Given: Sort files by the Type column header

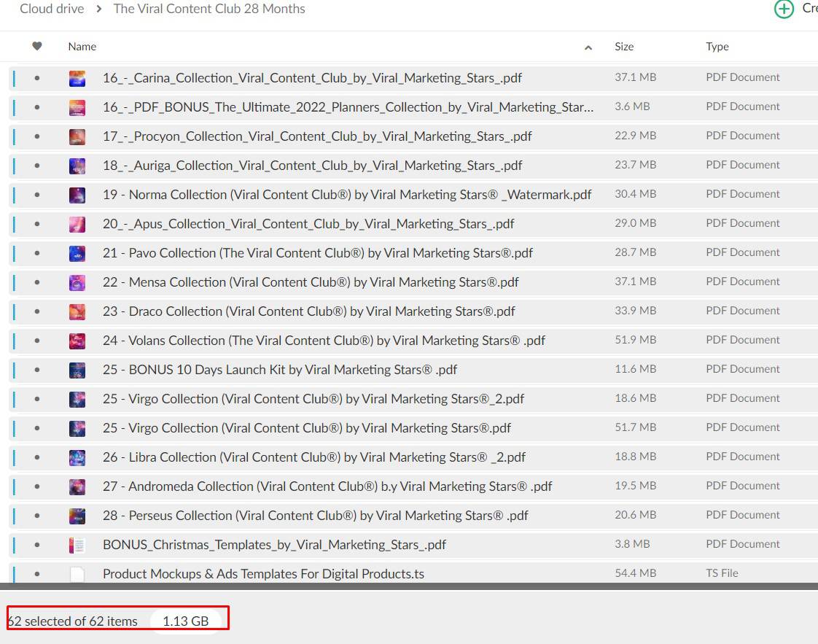Looking at the screenshot, I should tap(717, 46).
